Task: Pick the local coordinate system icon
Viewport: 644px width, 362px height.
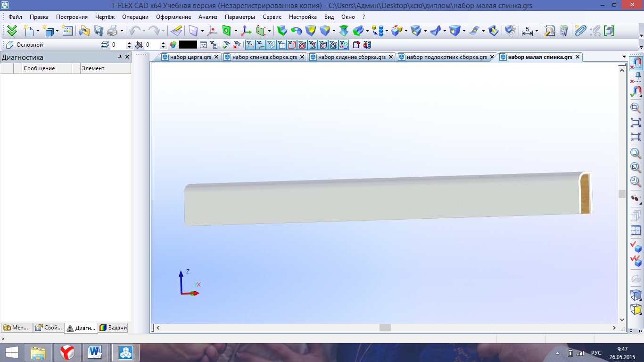Action: 246,31
